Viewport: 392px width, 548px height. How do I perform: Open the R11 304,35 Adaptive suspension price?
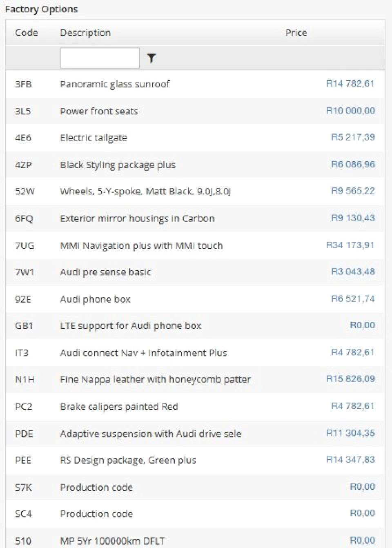(350, 433)
